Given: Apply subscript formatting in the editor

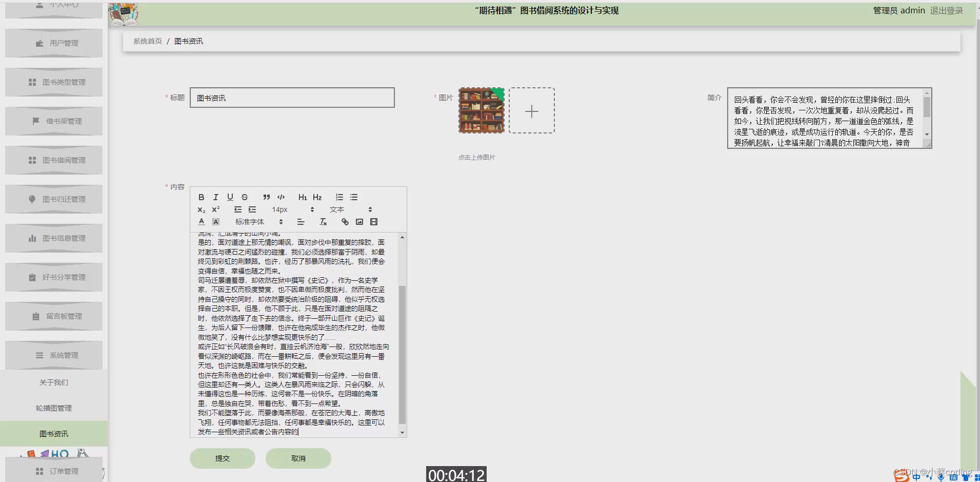Looking at the screenshot, I should click(200, 209).
